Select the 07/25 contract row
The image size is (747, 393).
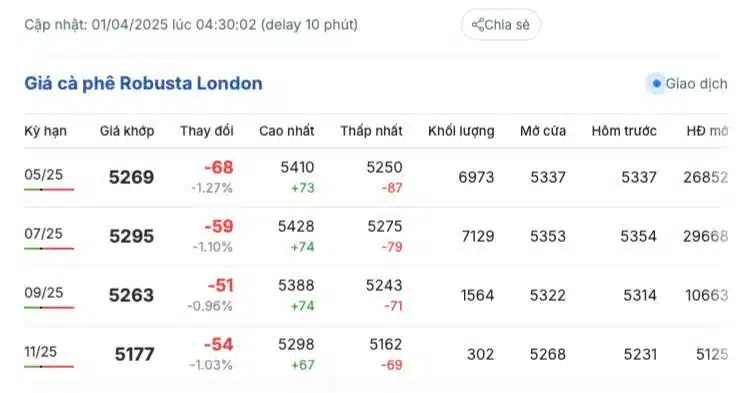(x=376, y=237)
